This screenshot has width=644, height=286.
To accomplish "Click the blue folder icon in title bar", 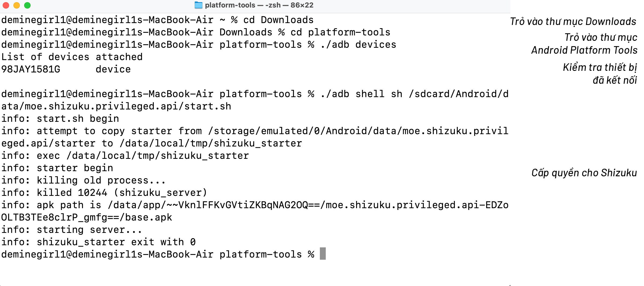I will point(198,5).
